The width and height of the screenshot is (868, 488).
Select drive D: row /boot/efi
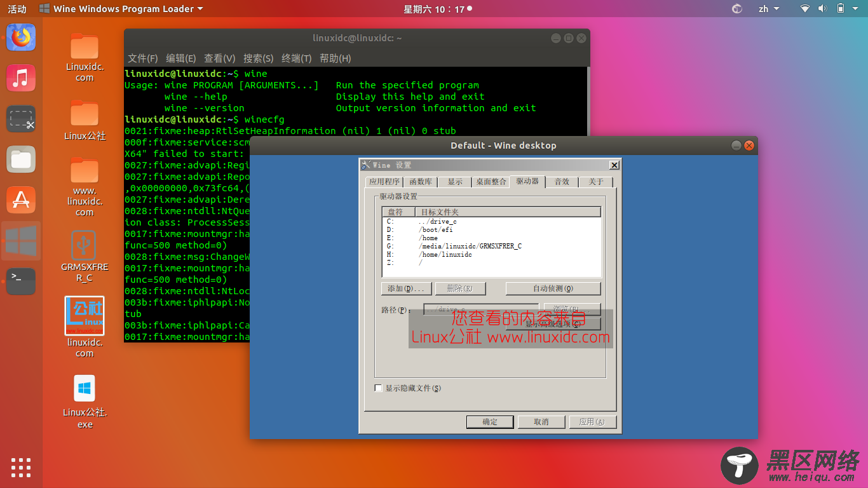tap(491, 230)
